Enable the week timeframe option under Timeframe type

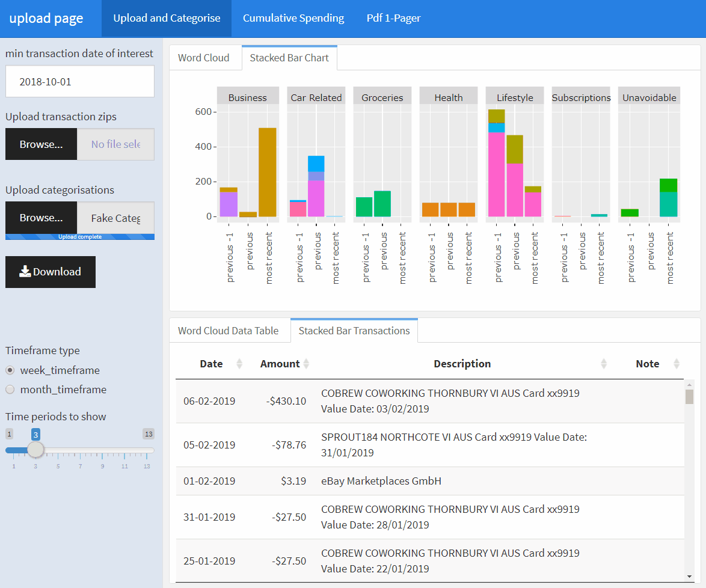(10, 370)
